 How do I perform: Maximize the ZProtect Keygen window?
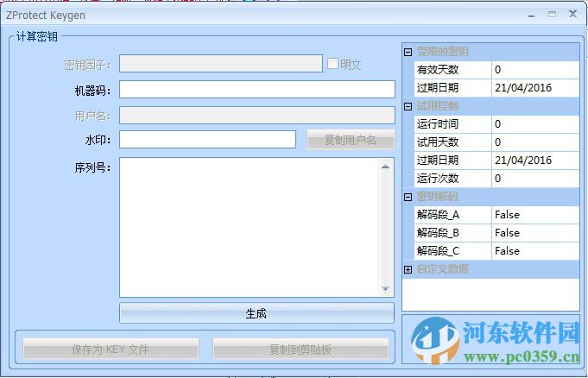click(x=552, y=15)
